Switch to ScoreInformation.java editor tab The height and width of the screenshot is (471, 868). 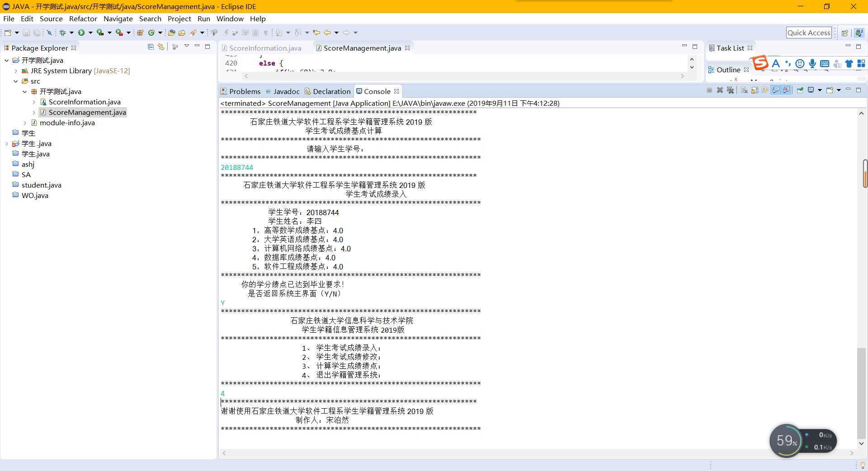click(261, 48)
